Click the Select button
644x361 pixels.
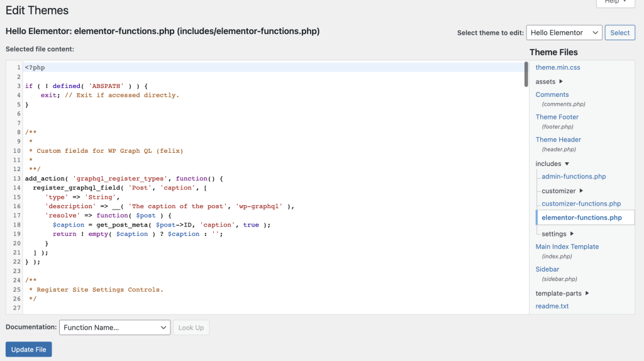[619, 33]
